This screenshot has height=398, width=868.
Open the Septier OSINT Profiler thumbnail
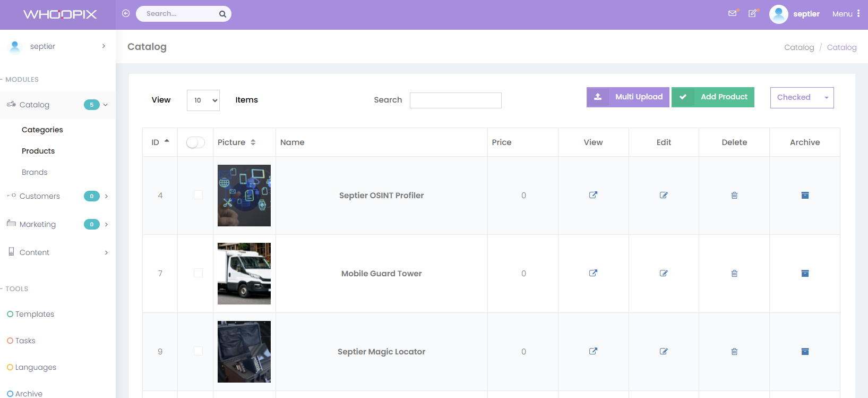[244, 196]
